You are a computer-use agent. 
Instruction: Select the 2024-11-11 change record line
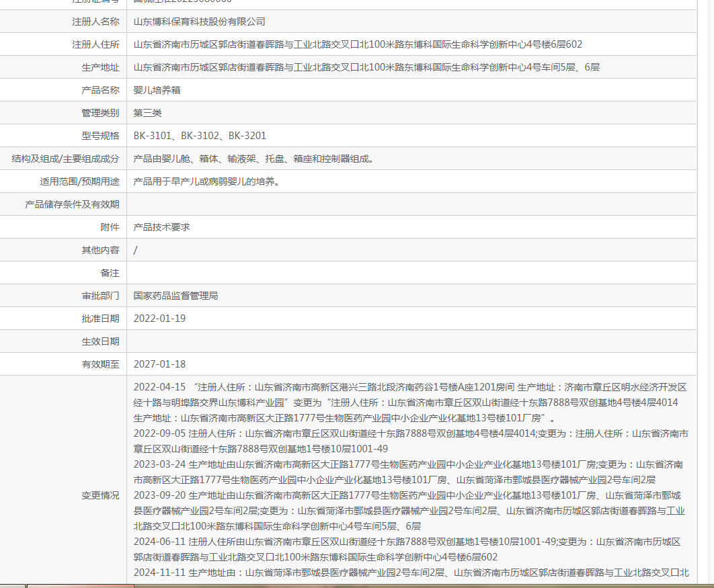[411, 573]
